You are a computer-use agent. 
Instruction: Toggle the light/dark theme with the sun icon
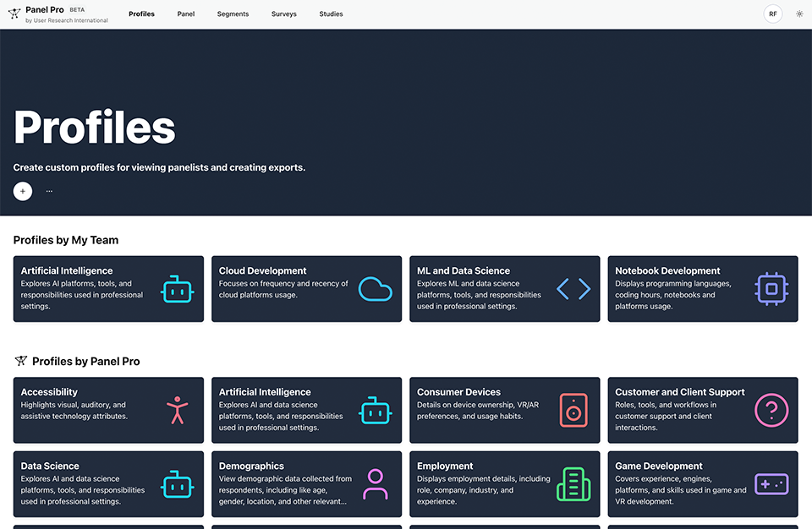(x=798, y=14)
